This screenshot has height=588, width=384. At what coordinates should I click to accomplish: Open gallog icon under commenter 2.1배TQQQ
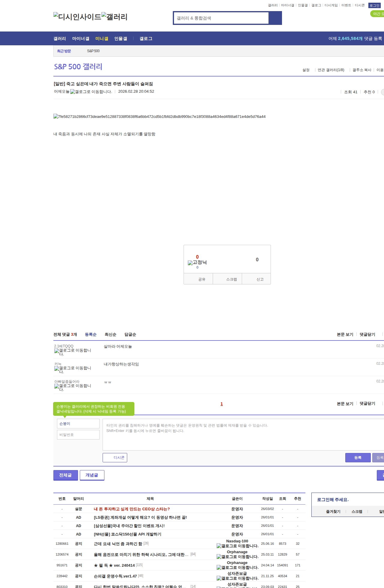[x=73, y=352]
